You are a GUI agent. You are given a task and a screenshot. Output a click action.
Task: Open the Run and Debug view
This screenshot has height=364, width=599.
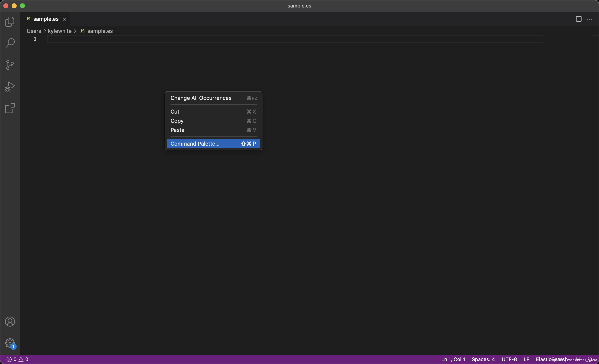10,87
